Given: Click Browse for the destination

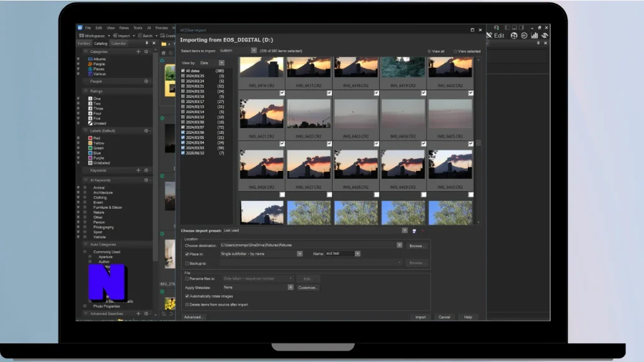Looking at the screenshot, I should (x=416, y=246).
